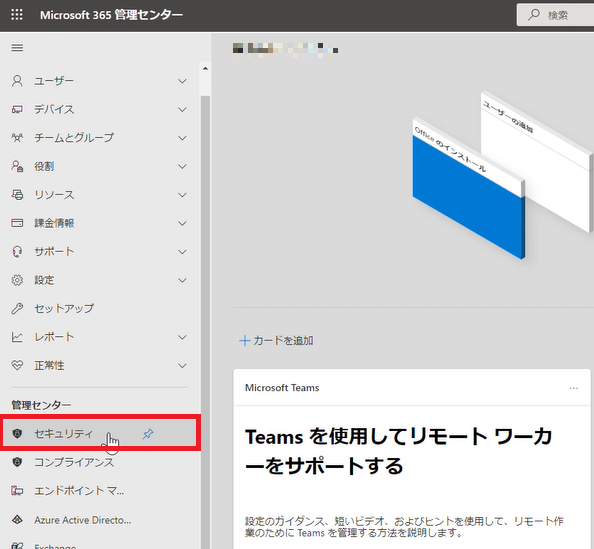
Task: Expand the サポート chevron
Action: [x=183, y=252]
